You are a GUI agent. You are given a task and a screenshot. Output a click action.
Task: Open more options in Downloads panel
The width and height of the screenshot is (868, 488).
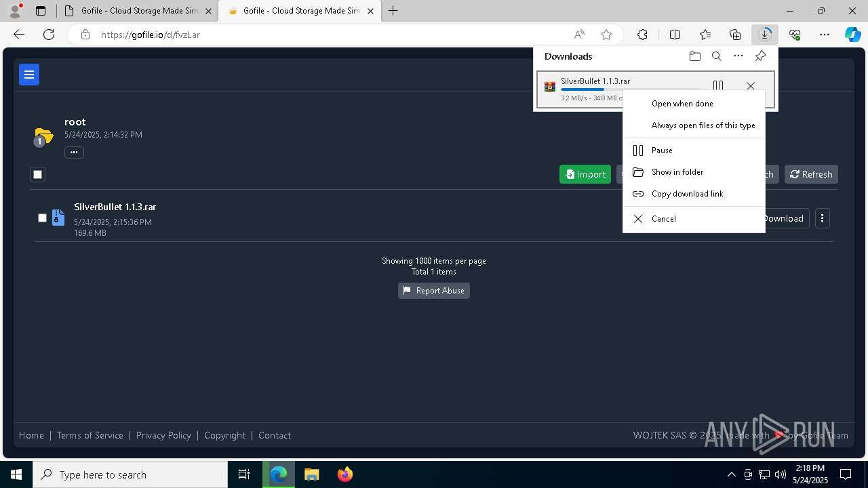coord(738,56)
